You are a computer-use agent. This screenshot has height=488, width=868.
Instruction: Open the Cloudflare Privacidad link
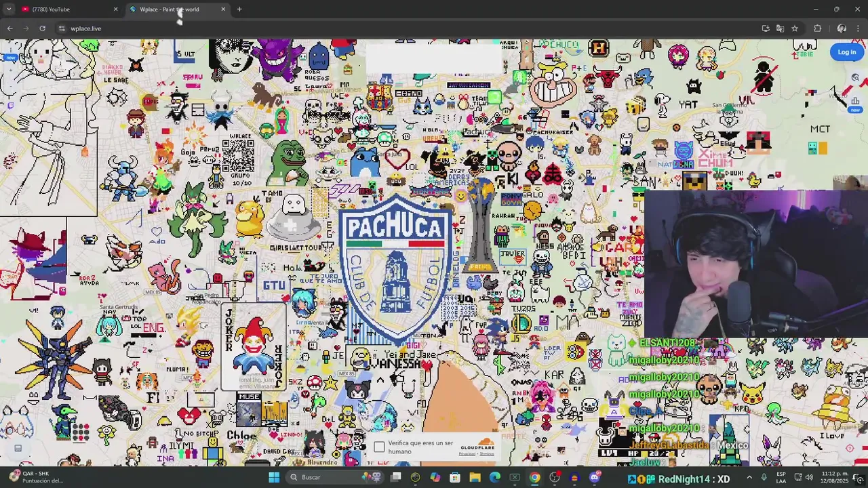(x=467, y=453)
